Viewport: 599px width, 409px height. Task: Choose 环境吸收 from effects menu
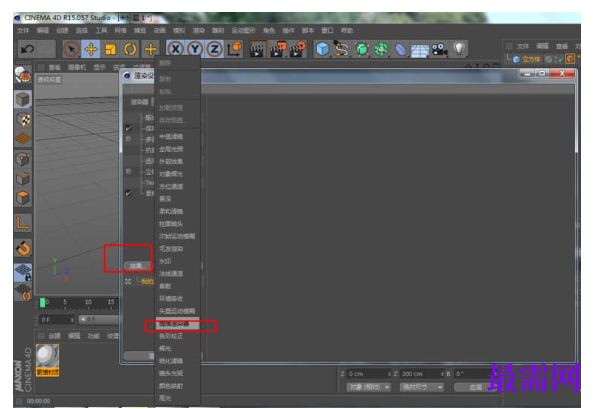pos(171,299)
